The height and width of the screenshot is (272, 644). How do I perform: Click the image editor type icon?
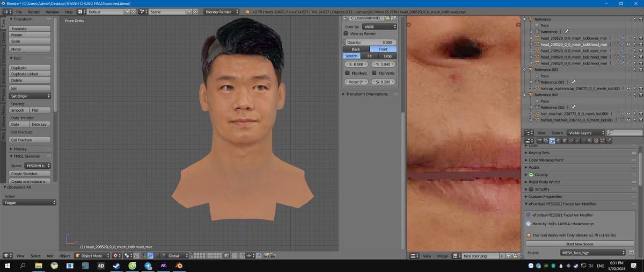(414, 256)
